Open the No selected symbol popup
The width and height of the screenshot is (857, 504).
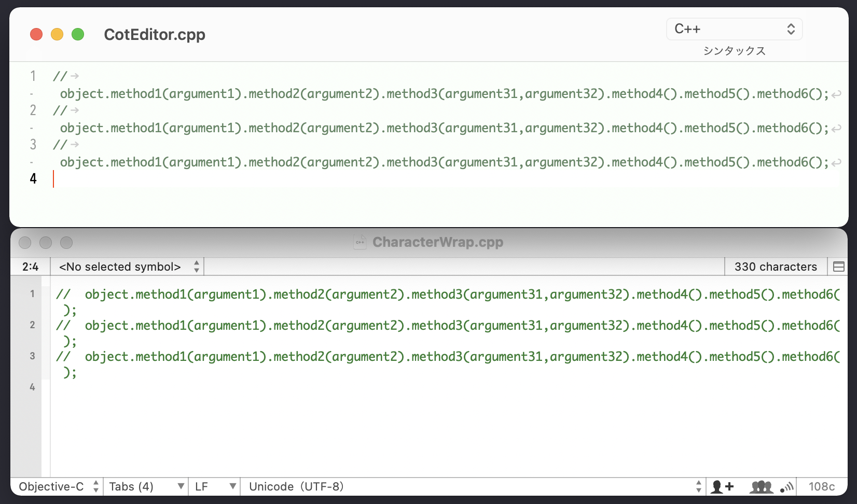coord(127,267)
